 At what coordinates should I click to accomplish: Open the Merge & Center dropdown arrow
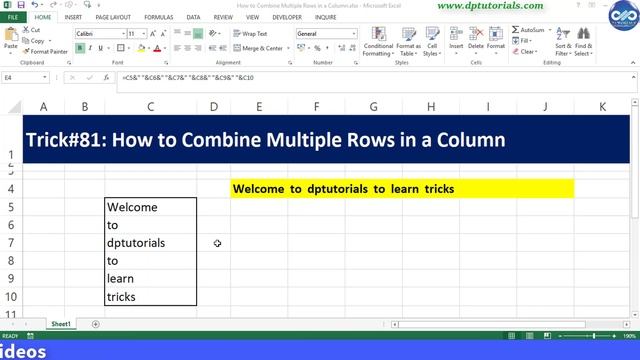pyautogui.click(x=288, y=48)
